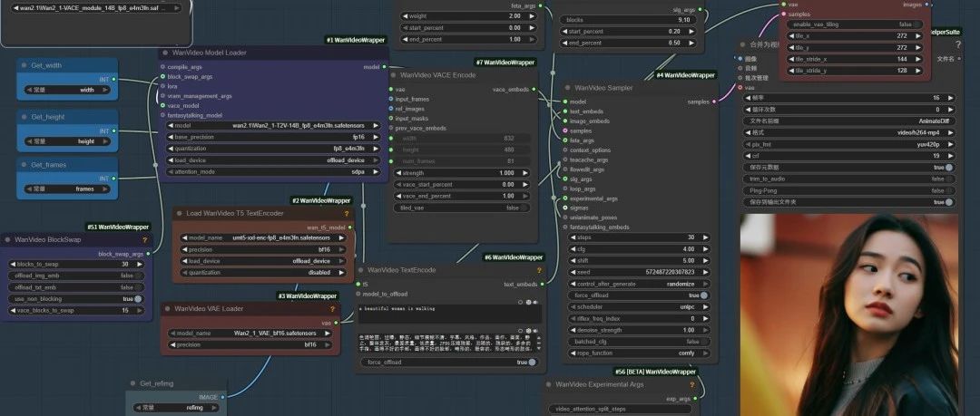Collapse Get_frames node via its title dot
Screen dimensions: 980x416
(x=24, y=165)
